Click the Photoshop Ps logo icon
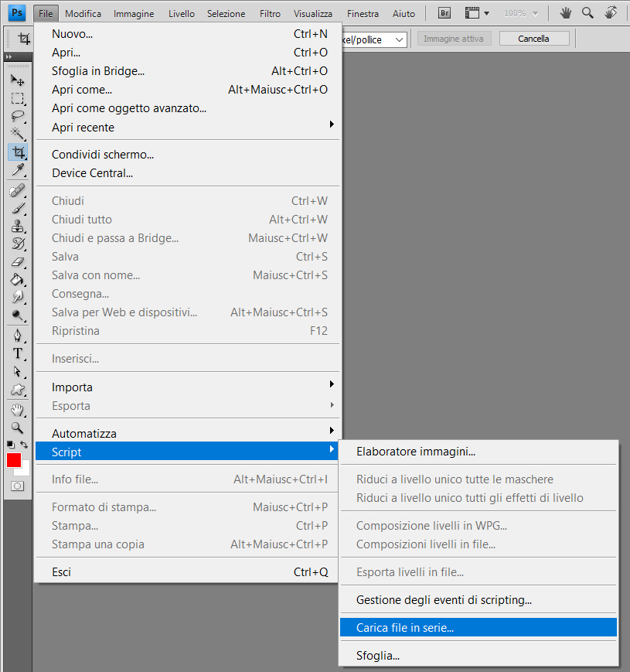The image size is (630, 672). coord(17,13)
